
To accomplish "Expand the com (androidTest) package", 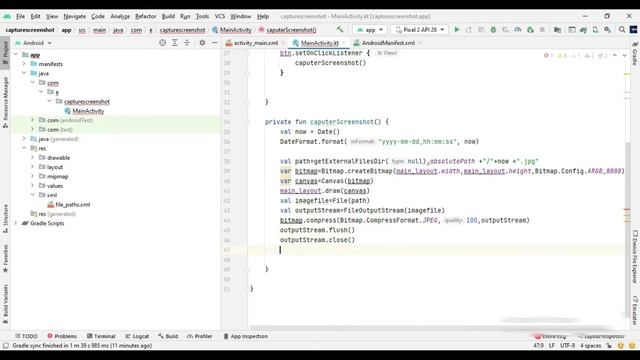I will pos(33,120).
